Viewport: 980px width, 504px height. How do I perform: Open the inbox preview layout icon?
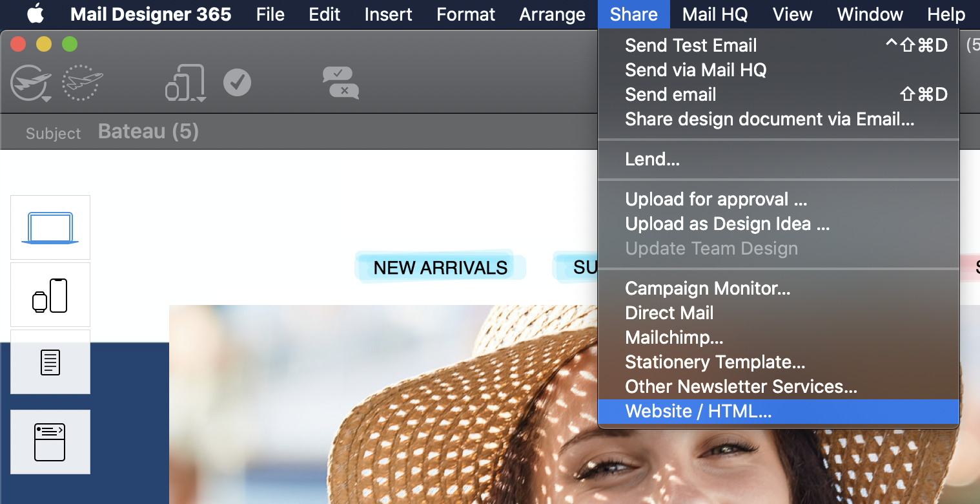pos(50,442)
